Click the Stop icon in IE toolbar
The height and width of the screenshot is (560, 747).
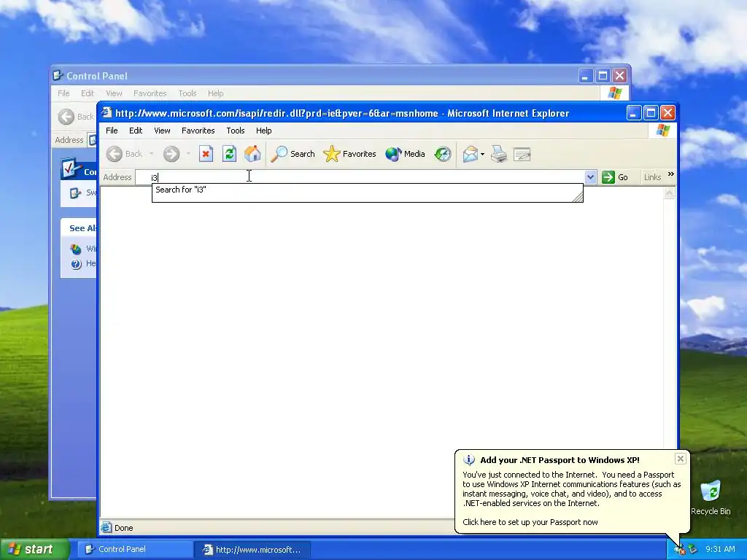click(x=206, y=154)
